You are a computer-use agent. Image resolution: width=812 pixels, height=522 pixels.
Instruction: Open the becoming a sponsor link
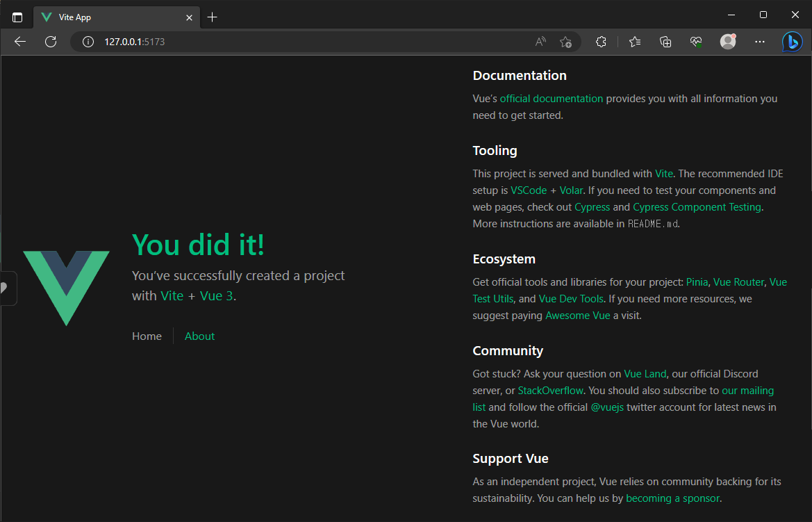click(x=672, y=498)
